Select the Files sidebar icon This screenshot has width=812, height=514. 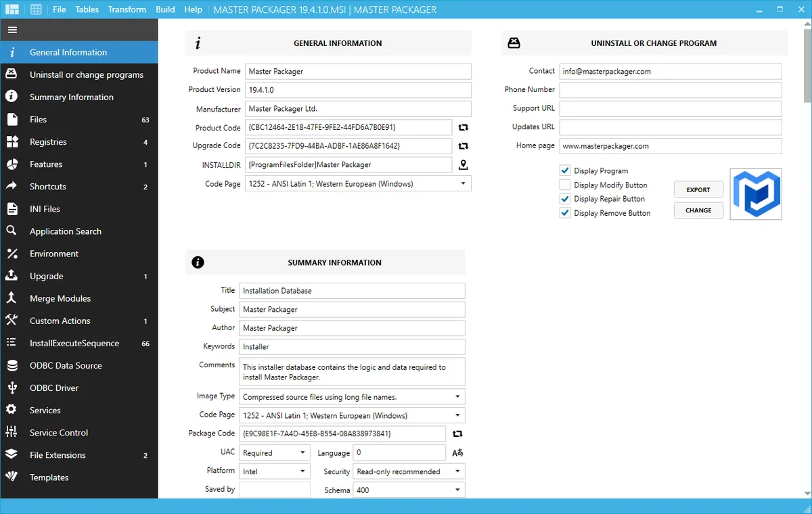click(12, 120)
